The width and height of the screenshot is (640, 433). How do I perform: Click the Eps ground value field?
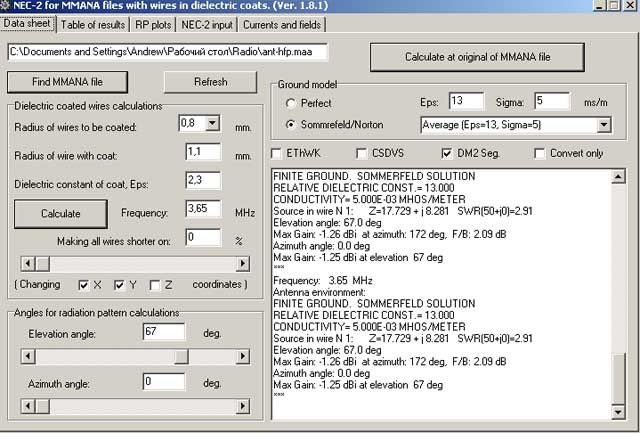pyautogui.click(x=467, y=101)
